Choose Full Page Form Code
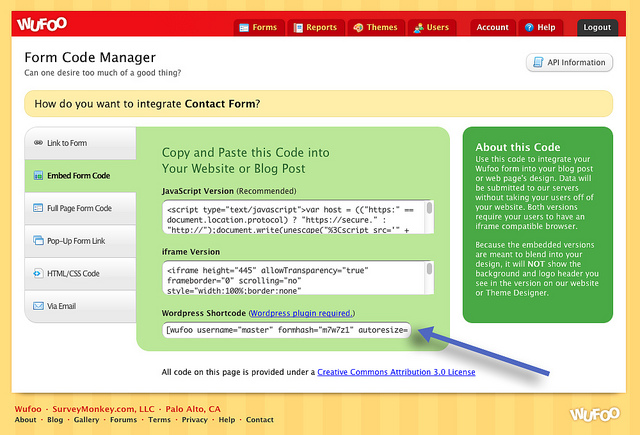 click(80, 208)
